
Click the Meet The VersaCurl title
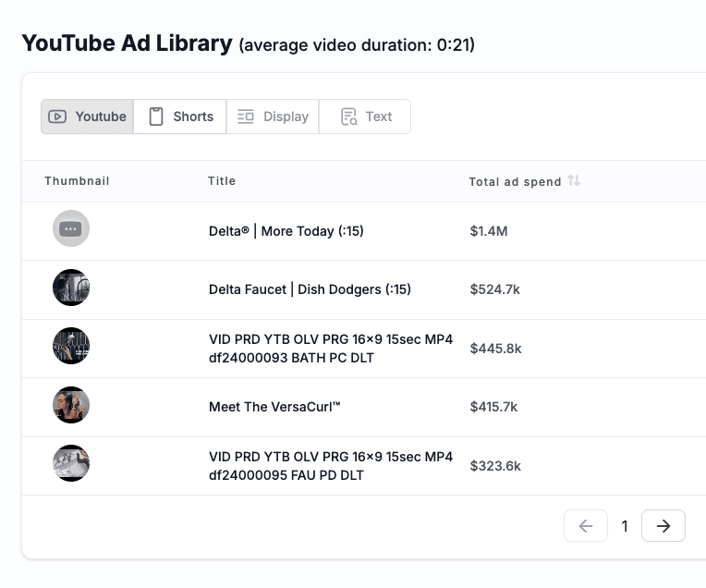[274, 407]
